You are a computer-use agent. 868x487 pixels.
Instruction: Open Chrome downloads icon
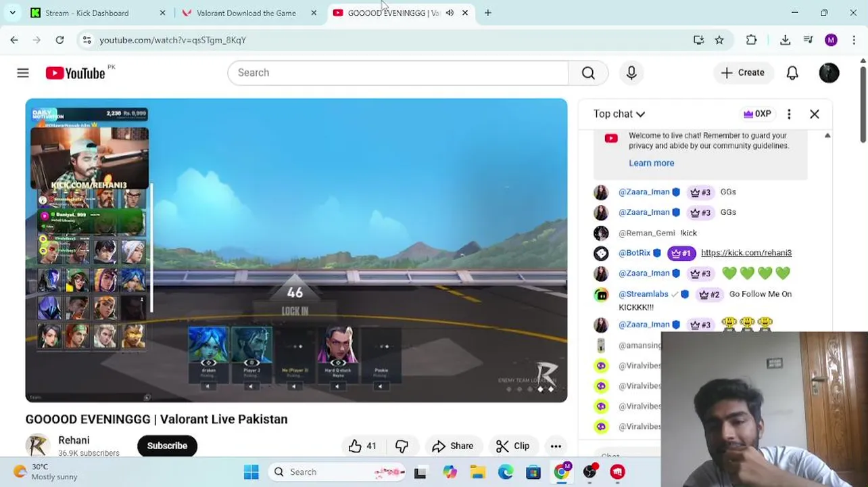[785, 40]
